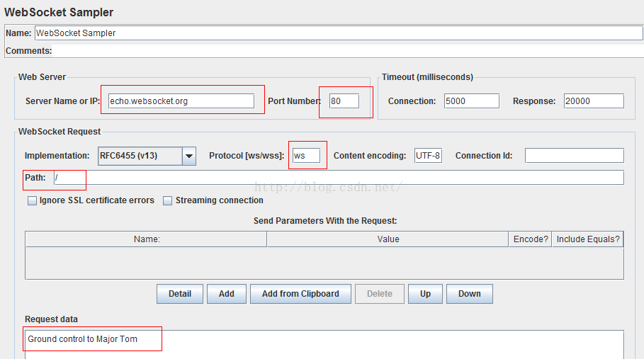Click Add from Clipboard button
644x359 pixels.
(x=300, y=294)
